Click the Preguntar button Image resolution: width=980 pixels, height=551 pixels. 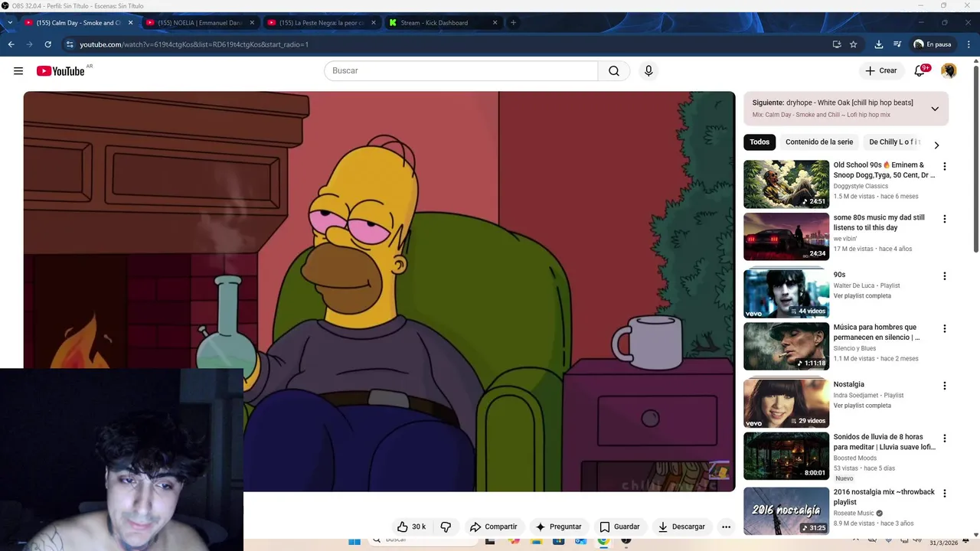pos(559,527)
